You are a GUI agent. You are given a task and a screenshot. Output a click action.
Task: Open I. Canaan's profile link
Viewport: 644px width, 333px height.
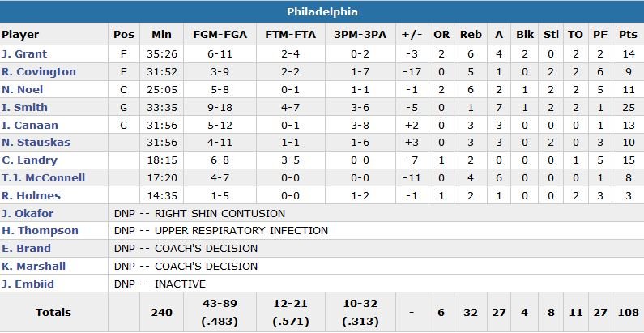click(30, 126)
